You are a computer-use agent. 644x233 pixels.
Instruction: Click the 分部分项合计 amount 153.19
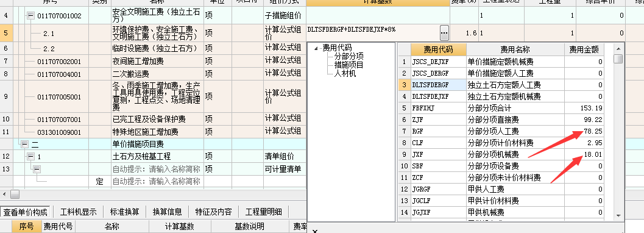pyautogui.click(x=584, y=108)
